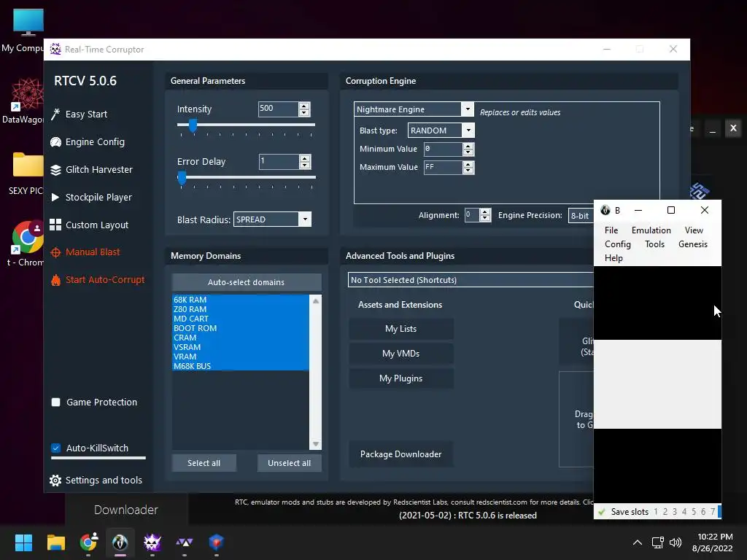
Task: Click BizHawk window title icon
Action: click(x=605, y=210)
